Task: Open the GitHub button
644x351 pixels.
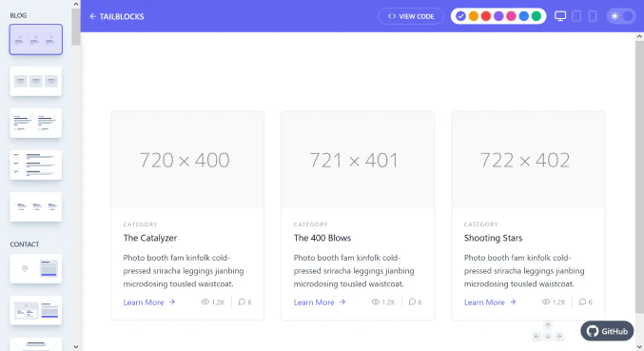Action: click(607, 331)
